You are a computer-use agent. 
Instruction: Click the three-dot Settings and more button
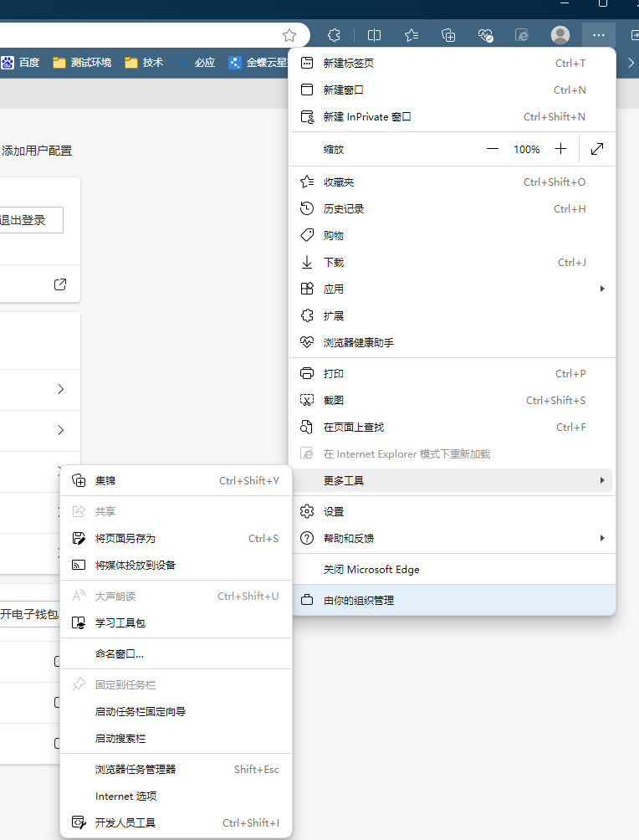599,35
